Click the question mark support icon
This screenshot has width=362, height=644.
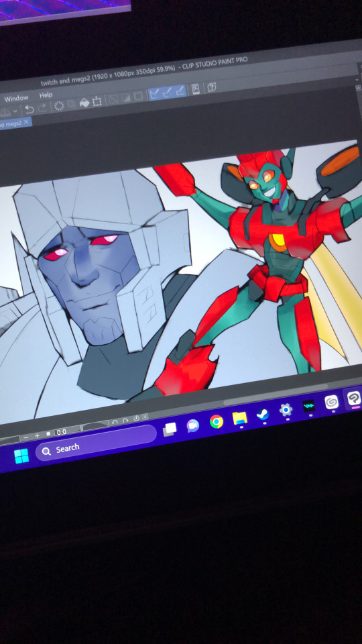[x=211, y=87]
